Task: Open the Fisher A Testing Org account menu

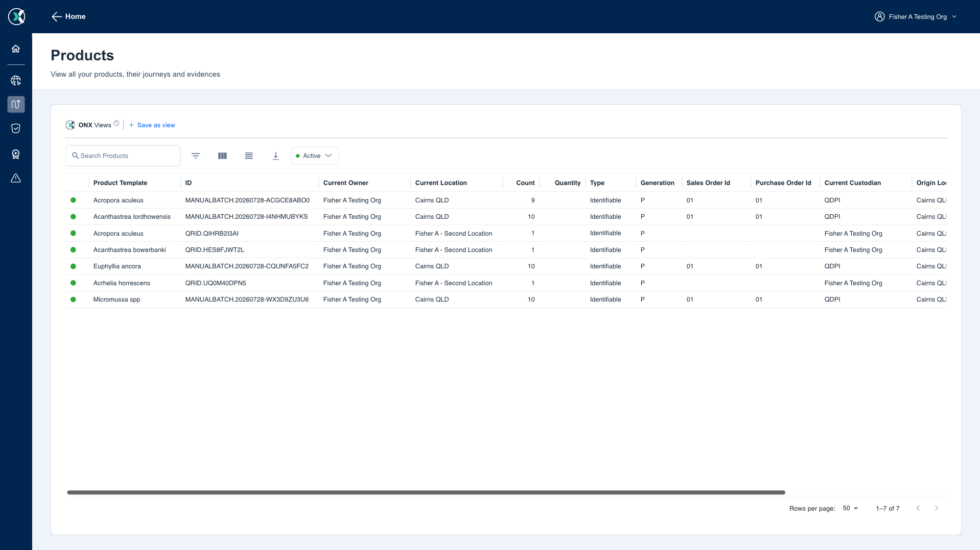Action: pyautogui.click(x=916, y=16)
